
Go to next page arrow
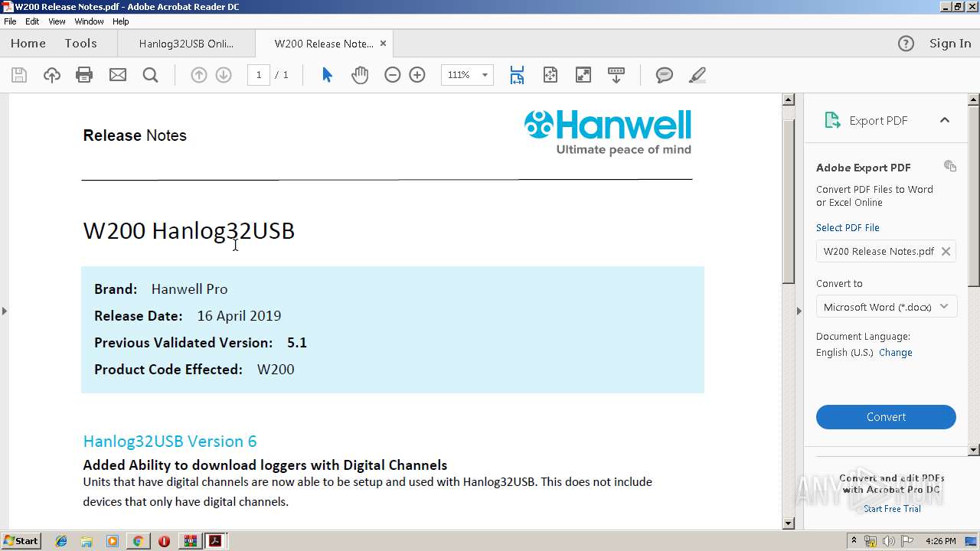[224, 75]
